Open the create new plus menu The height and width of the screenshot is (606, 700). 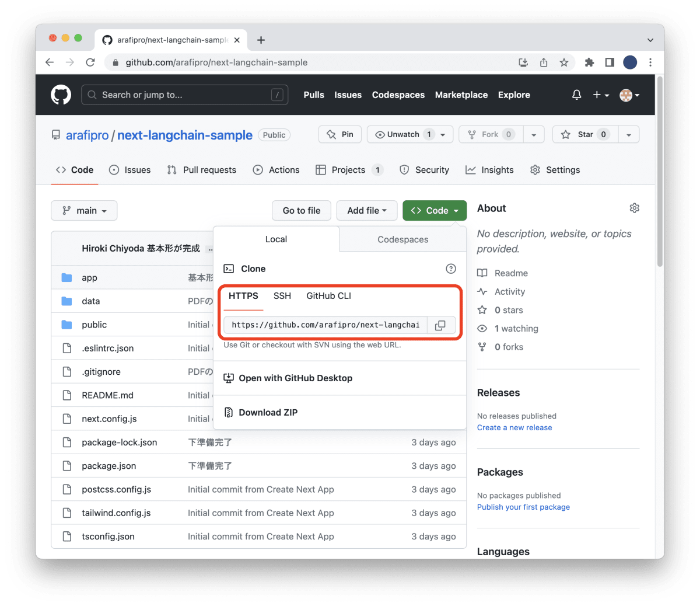point(601,95)
